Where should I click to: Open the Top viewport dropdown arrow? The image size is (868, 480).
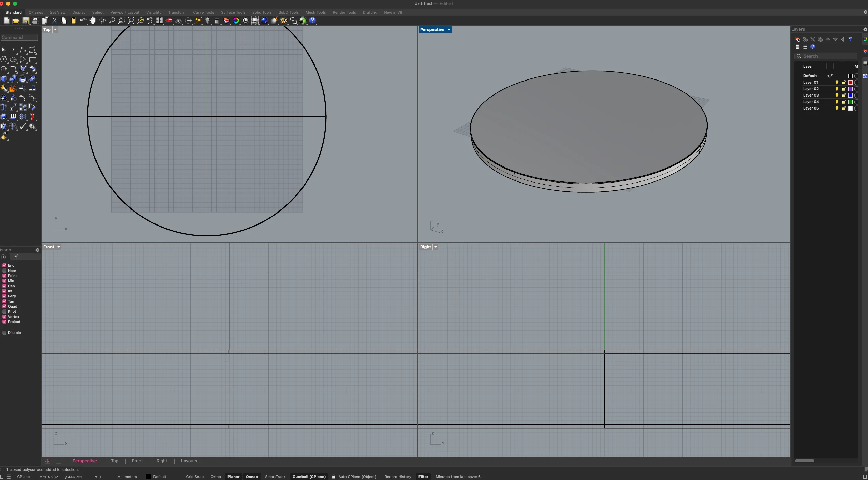[x=55, y=30]
